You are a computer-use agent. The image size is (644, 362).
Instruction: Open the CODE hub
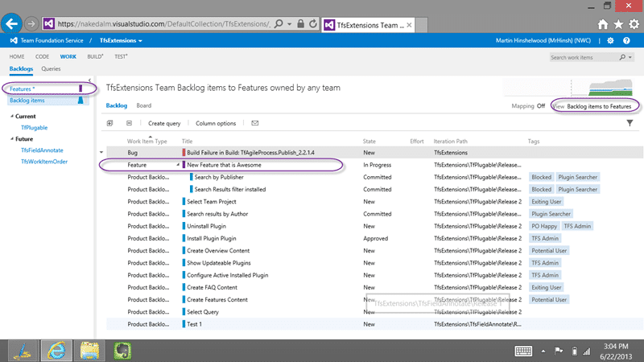pos(42,56)
